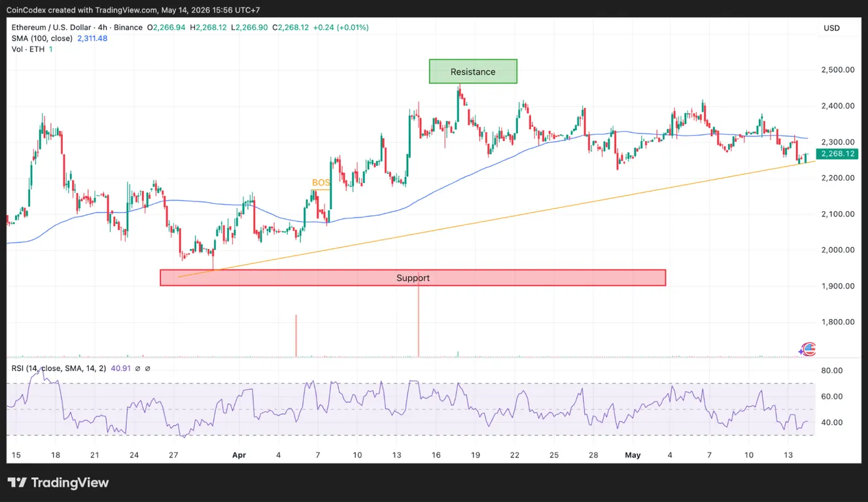This screenshot has width=868, height=502.
Task: Click the 2,400.00 price axis label
Action: pyautogui.click(x=837, y=106)
